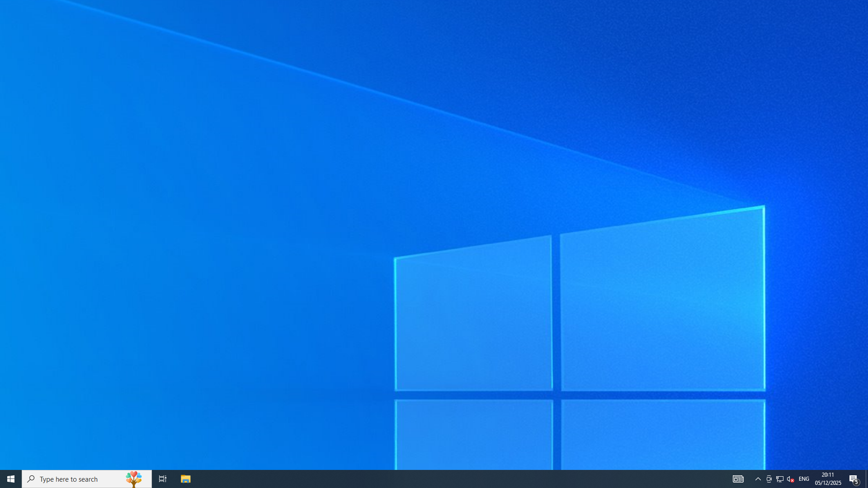Click the magnifier icon in the search box
This screenshot has height=488, width=868.
[31, 479]
